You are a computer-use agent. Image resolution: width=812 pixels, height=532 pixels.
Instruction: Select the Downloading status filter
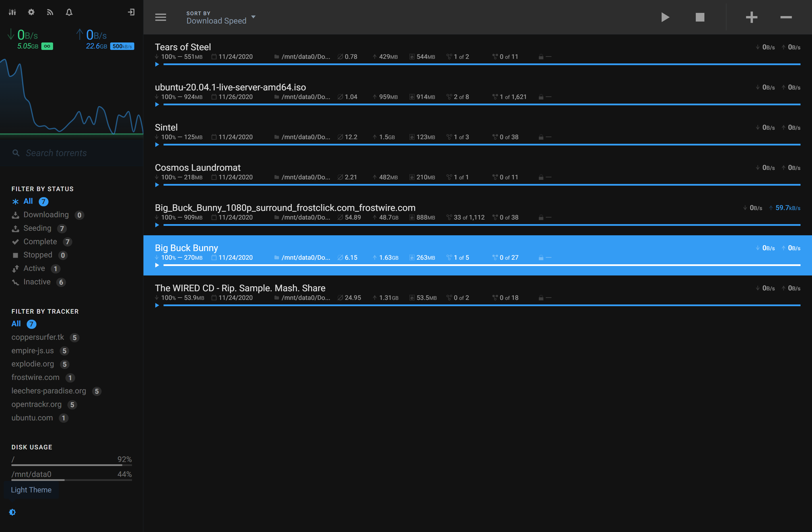(x=46, y=215)
